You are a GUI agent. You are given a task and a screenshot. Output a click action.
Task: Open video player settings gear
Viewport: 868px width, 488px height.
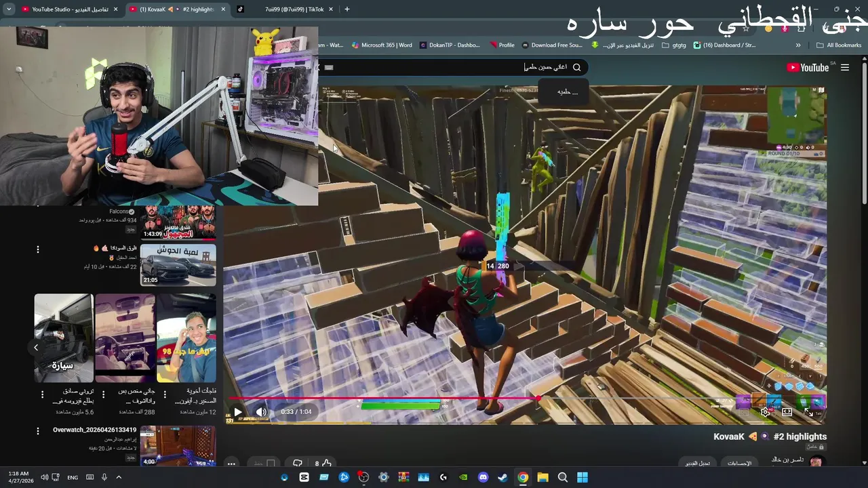pyautogui.click(x=765, y=411)
